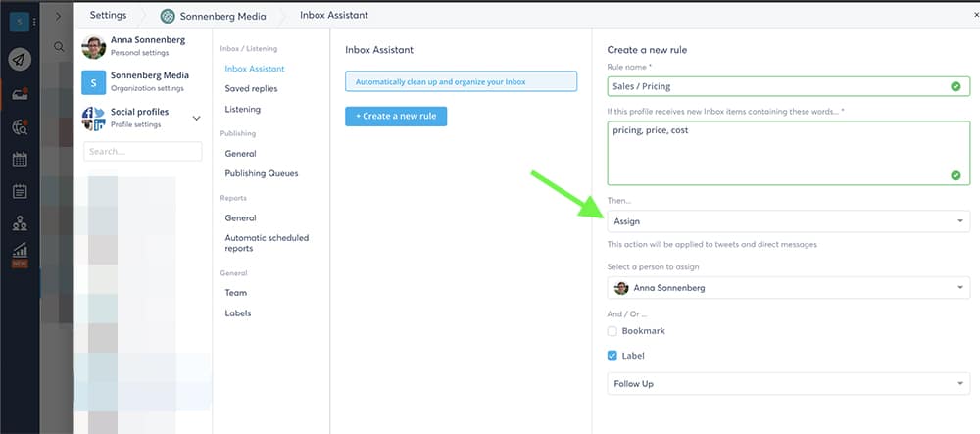Open the content planner notes icon

(x=20, y=191)
